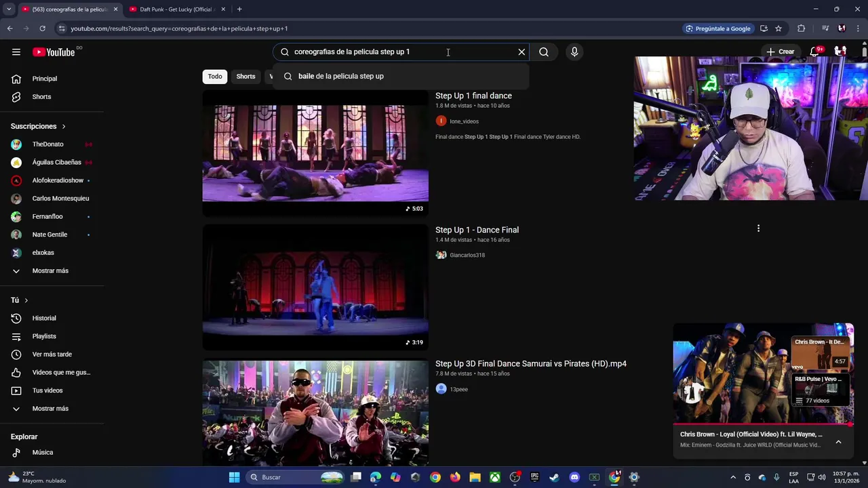868x488 pixels.
Task: Open Step Up 1 - Dance Final title
Action: click(x=477, y=230)
